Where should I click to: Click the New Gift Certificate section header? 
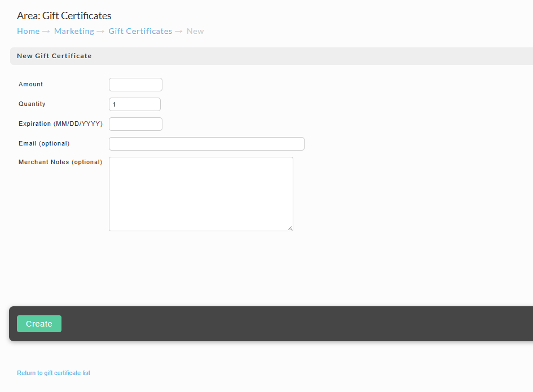click(54, 56)
